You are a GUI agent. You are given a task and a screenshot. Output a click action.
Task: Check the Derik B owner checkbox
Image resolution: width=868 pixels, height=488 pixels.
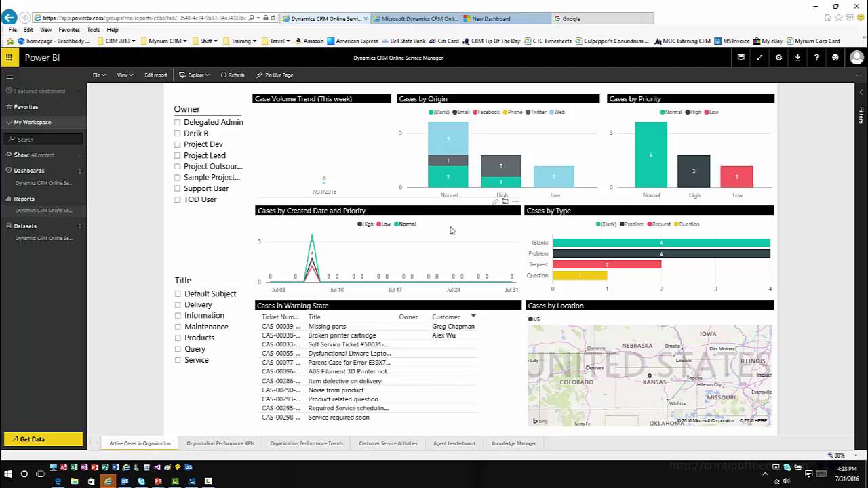pyautogui.click(x=178, y=134)
